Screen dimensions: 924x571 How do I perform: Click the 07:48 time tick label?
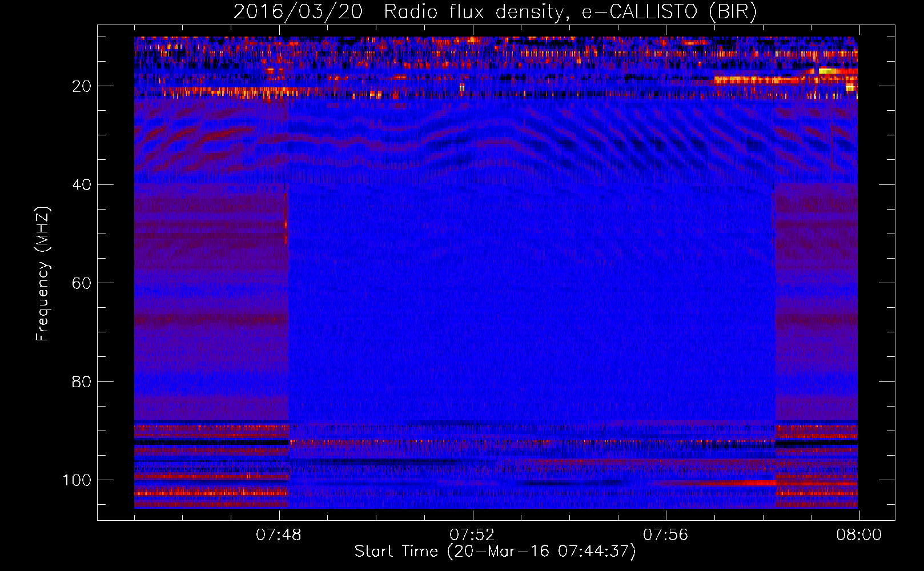pos(278,535)
